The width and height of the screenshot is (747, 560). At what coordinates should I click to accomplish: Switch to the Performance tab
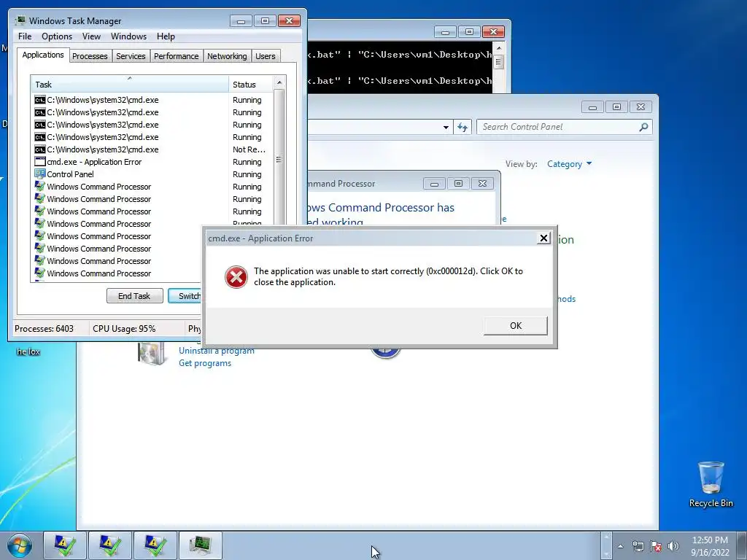pyautogui.click(x=176, y=56)
